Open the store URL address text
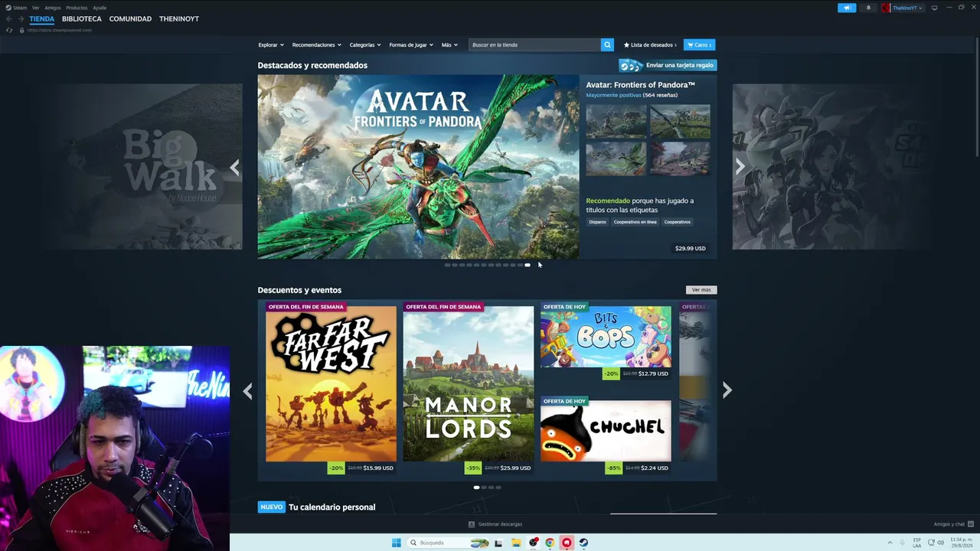 (x=60, y=30)
